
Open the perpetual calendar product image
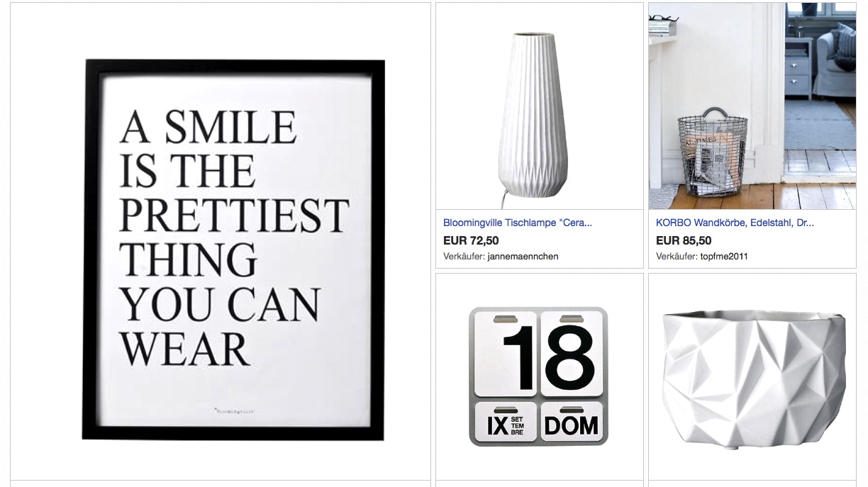(539, 376)
